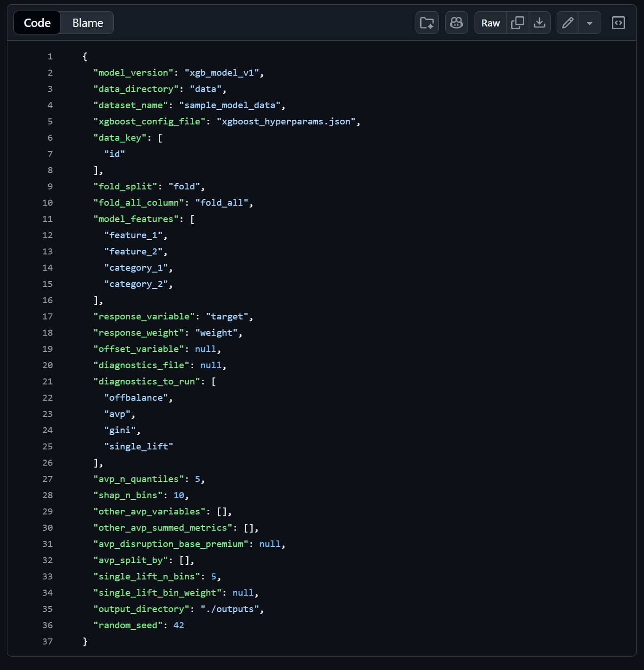Click the Raw button
Image resolution: width=644 pixels, height=670 pixels.
[490, 22]
